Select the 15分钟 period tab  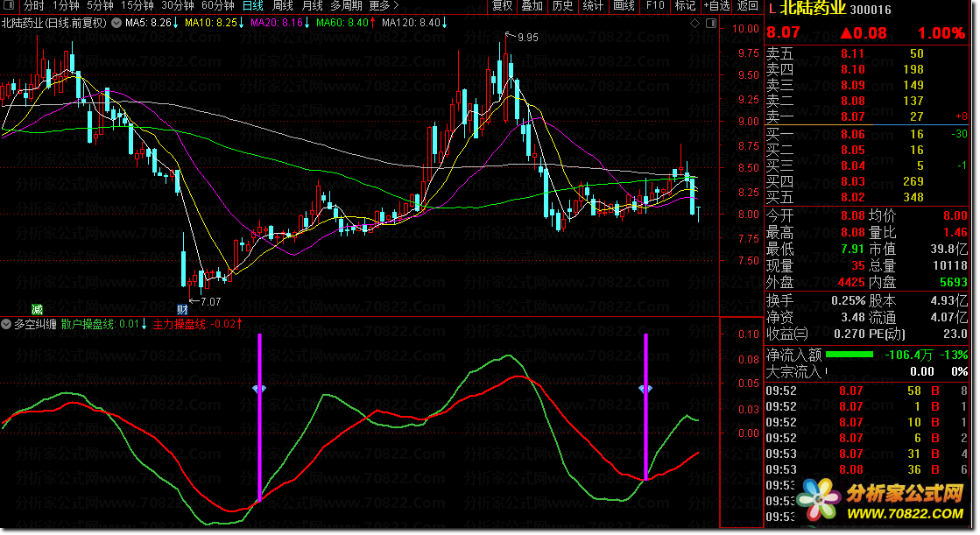(137, 5)
